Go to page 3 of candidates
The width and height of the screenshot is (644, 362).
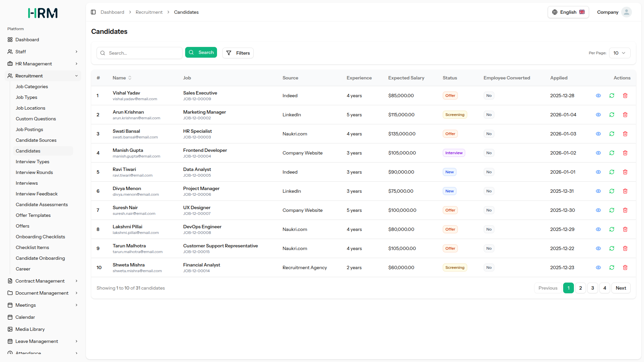(x=592, y=288)
